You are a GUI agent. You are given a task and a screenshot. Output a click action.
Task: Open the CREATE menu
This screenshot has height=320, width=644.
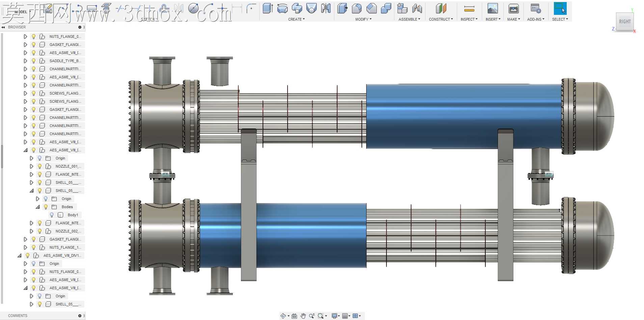tap(296, 19)
